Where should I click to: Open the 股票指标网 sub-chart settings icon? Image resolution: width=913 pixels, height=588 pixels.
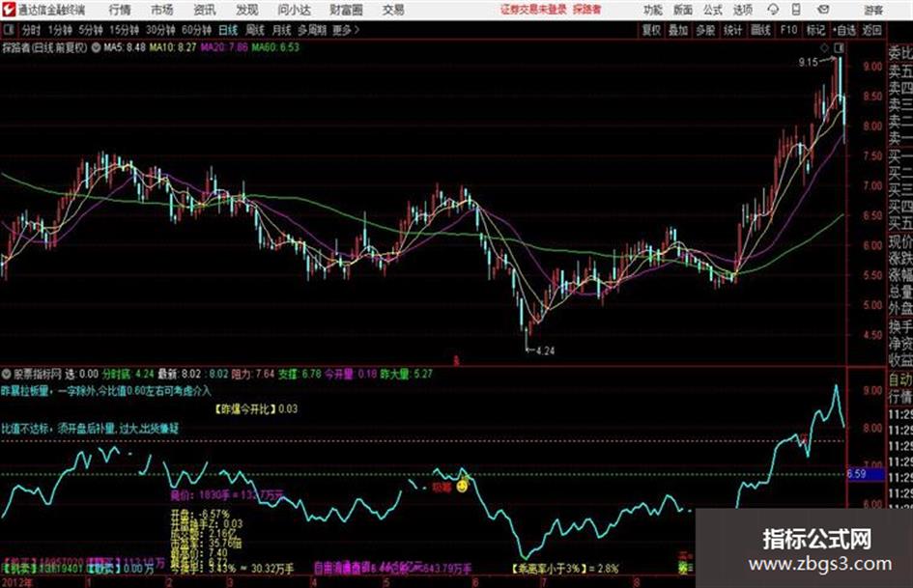click(7, 374)
